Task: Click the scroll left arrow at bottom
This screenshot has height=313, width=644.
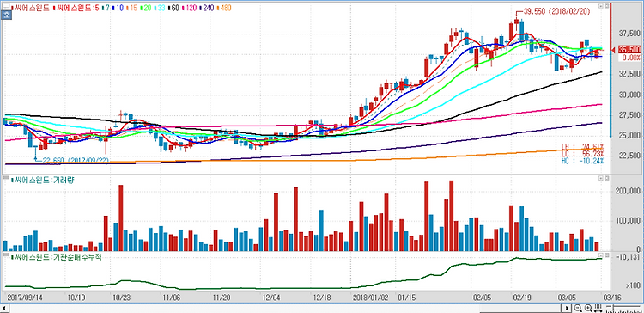Action: point(4,308)
